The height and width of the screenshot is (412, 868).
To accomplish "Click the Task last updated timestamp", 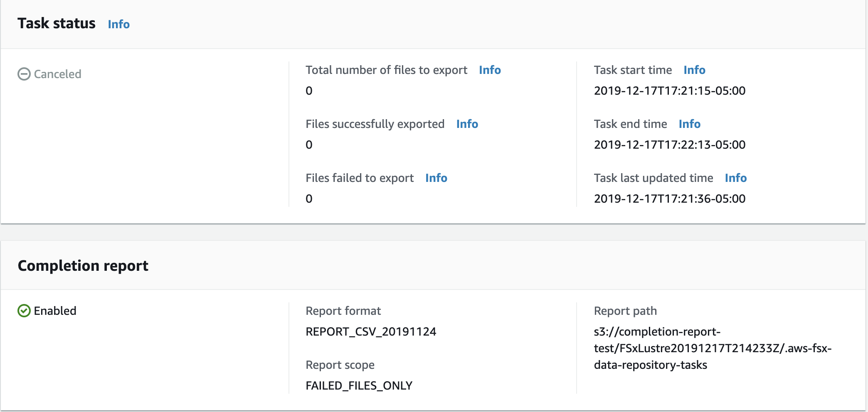I will point(670,199).
